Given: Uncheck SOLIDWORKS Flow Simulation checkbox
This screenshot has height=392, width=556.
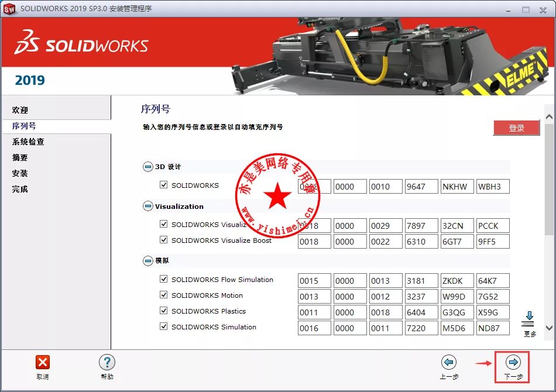Looking at the screenshot, I should pos(163,279).
